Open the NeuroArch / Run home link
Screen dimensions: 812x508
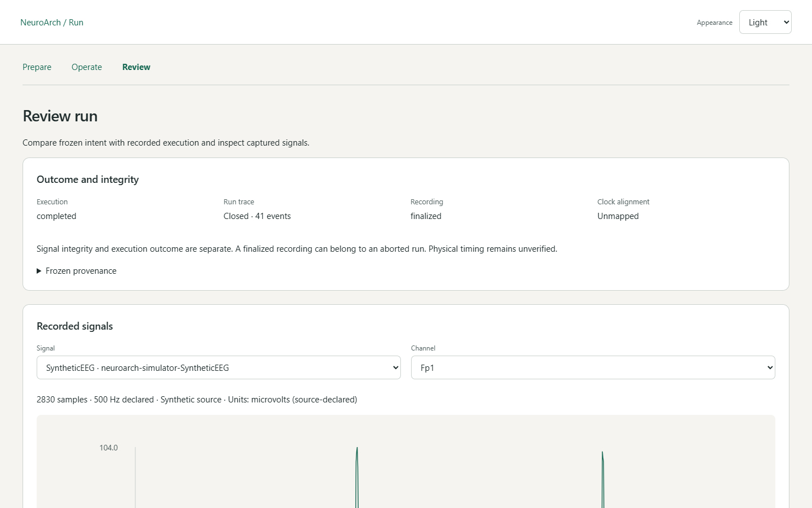coord(52,23)
